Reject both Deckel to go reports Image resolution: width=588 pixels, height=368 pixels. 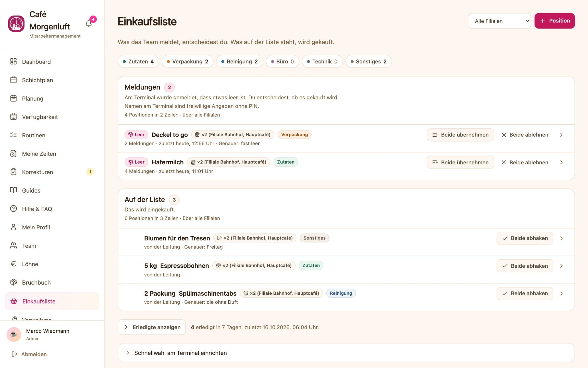[525, 135]
